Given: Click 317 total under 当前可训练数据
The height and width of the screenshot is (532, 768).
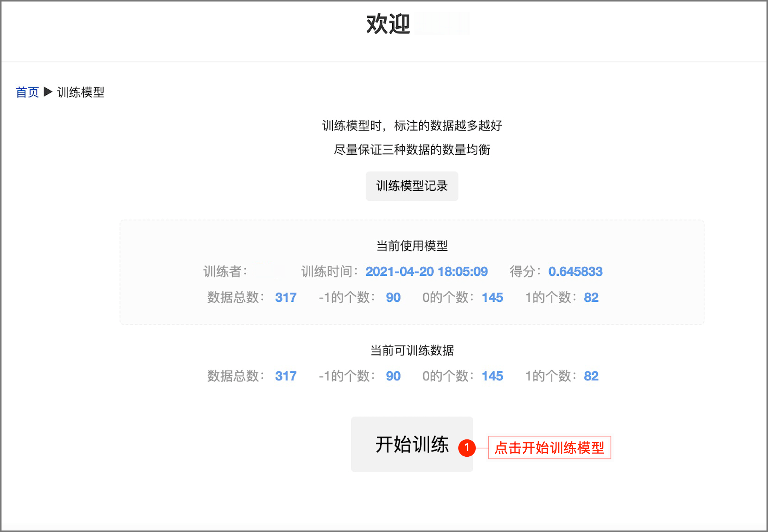Looking at the screenshot, I should (286, 376).
